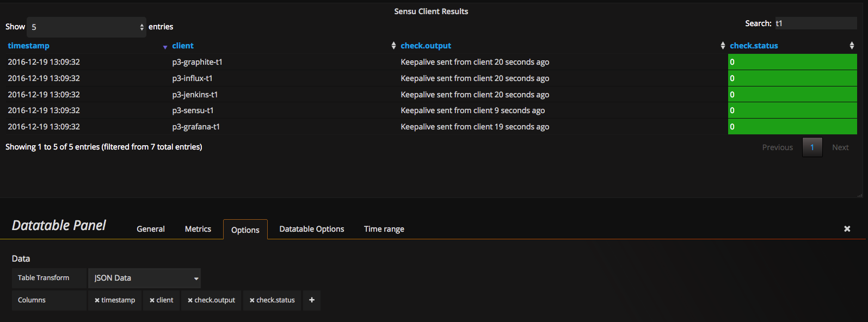Screen dimensions: 868x322
Task: Open the Show entries count dropdown
Action: (x=87, y=27)
